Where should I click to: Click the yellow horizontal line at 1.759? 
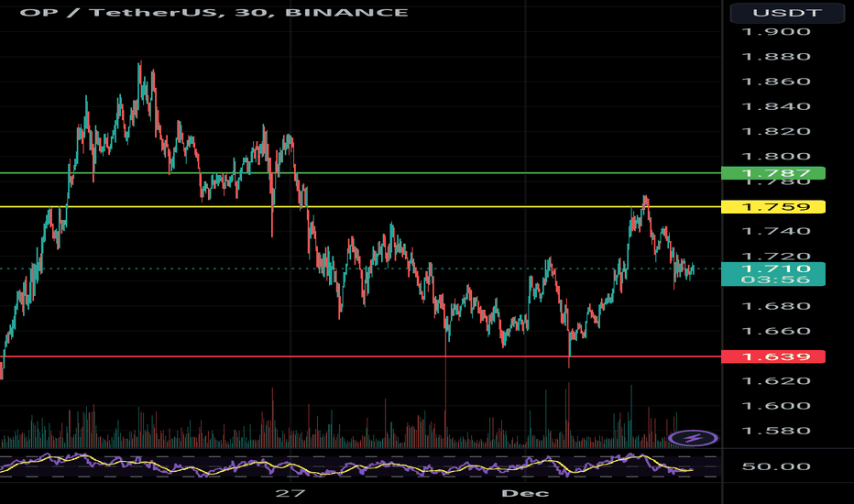pos(360,207)
